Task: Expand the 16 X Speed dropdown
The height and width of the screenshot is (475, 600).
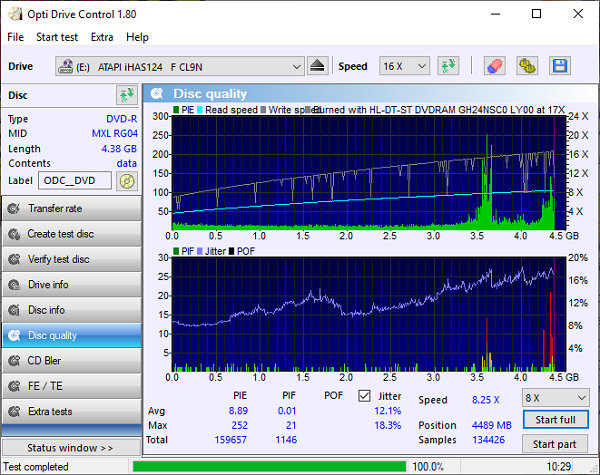Action: click(x=404, y=66)
